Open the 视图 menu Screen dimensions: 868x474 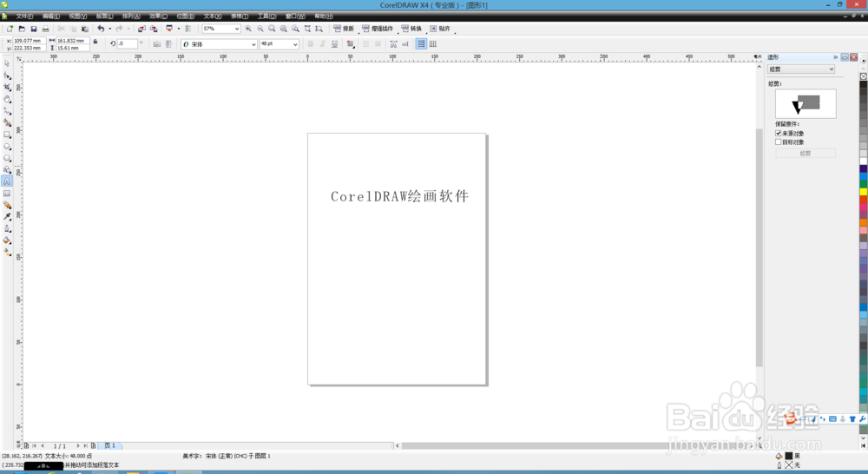point(78,16)
